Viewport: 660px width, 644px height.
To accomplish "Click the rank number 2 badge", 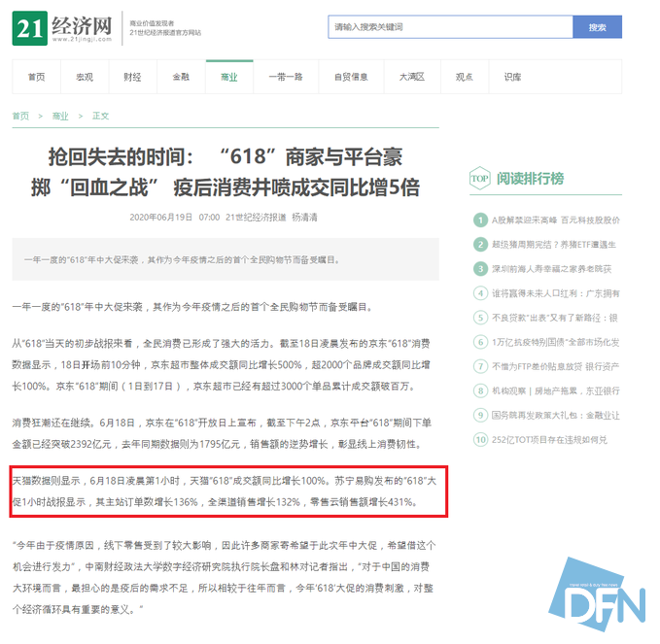I will click(480, 245).
